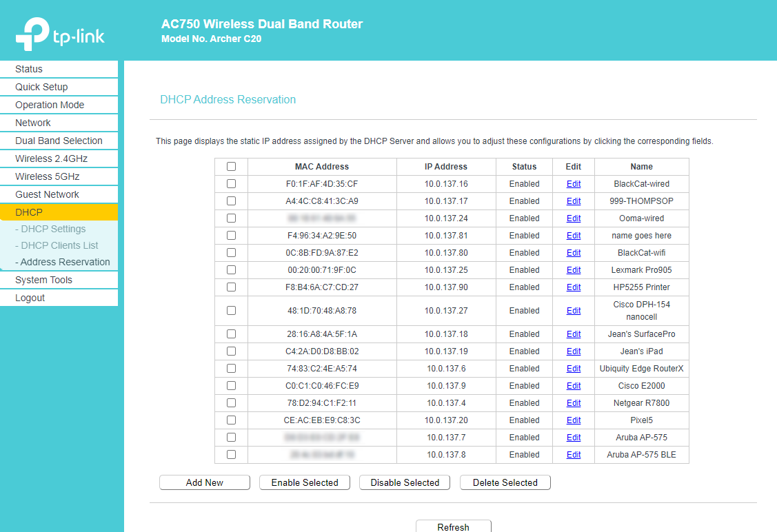Edit the Lexmark Pro905 entry
777x532 pixels.
point(574,270)
